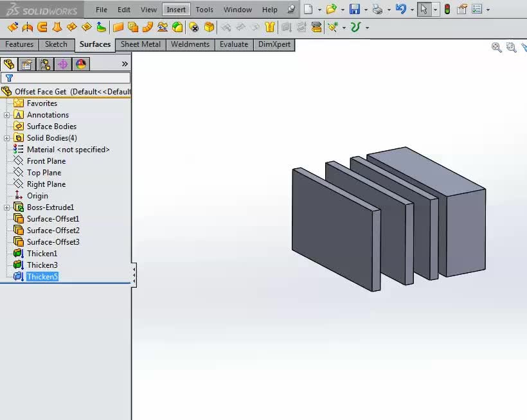
Task: Click the Undo arrow icon
Action: coord(400,10)
